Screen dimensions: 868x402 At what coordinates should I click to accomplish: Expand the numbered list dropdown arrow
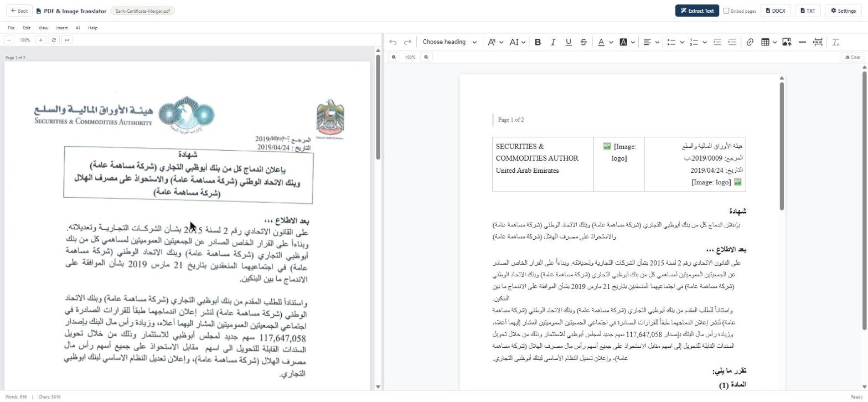[704, 42]
